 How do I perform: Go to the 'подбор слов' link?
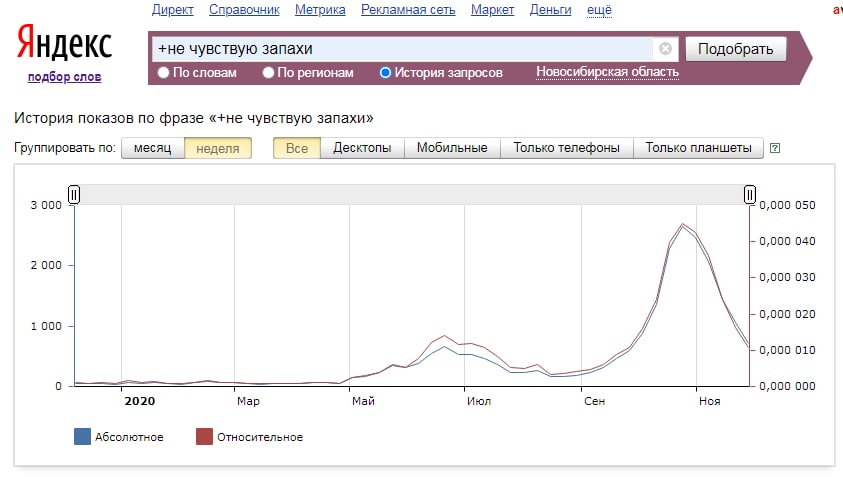pos(65,77)
